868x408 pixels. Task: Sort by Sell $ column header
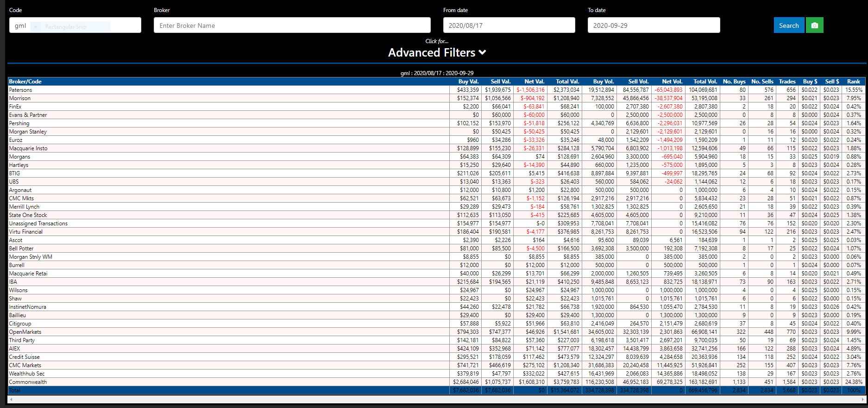(x=832, y=82)
